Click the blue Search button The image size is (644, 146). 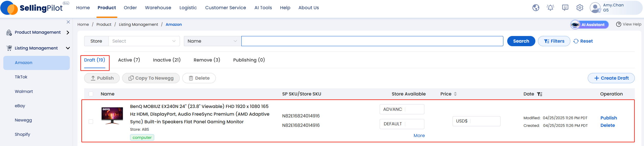[x=521, y=41]
